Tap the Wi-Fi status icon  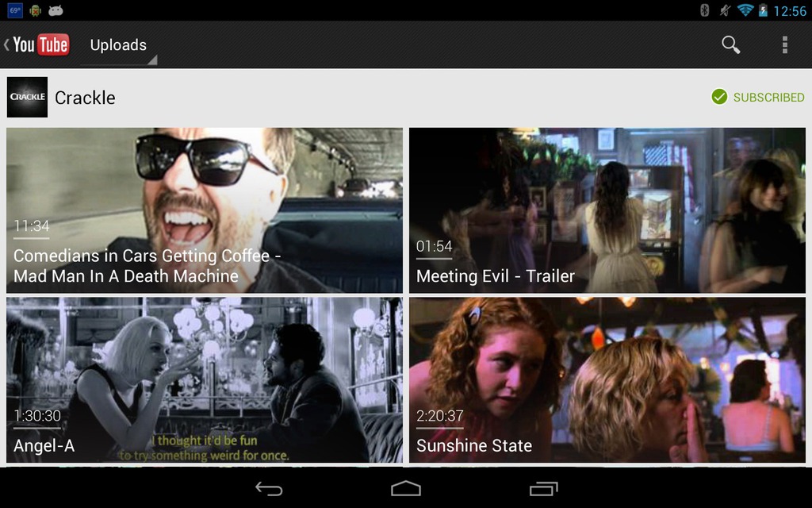click(x=745, y=10)
